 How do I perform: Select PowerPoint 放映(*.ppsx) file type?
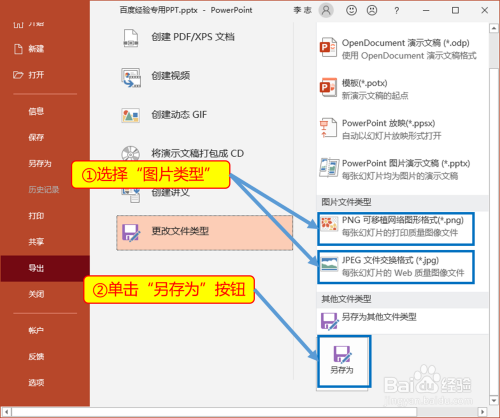pos(402,129)
